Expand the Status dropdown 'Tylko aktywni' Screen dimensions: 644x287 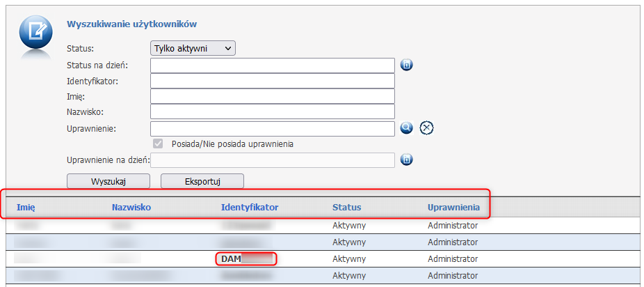coord(193,48)
